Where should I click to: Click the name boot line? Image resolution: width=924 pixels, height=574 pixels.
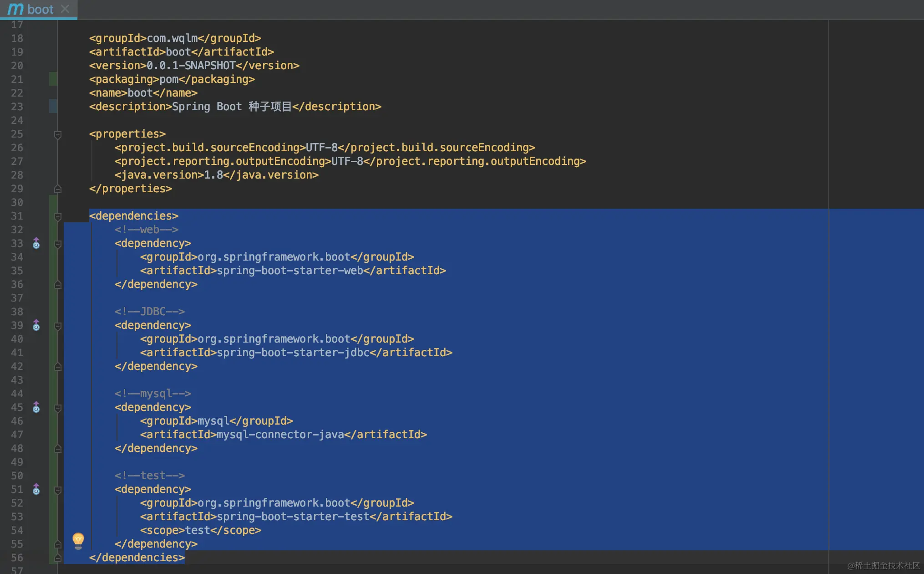point(143,93)
